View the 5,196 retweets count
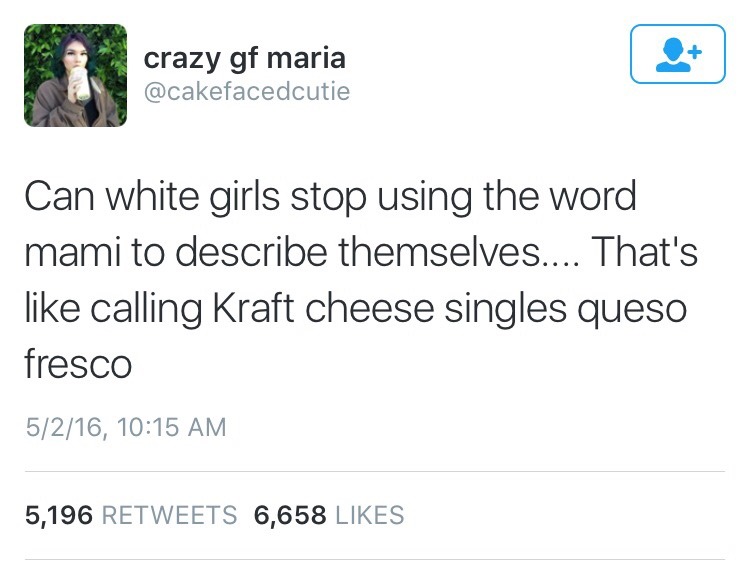 (x=59, y=515)
